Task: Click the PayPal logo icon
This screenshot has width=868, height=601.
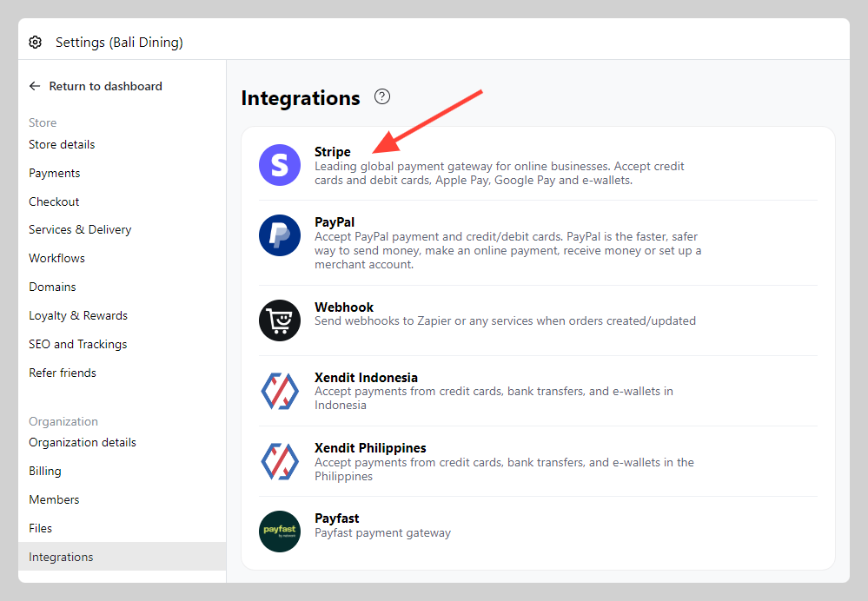Action: coord(280,235)
